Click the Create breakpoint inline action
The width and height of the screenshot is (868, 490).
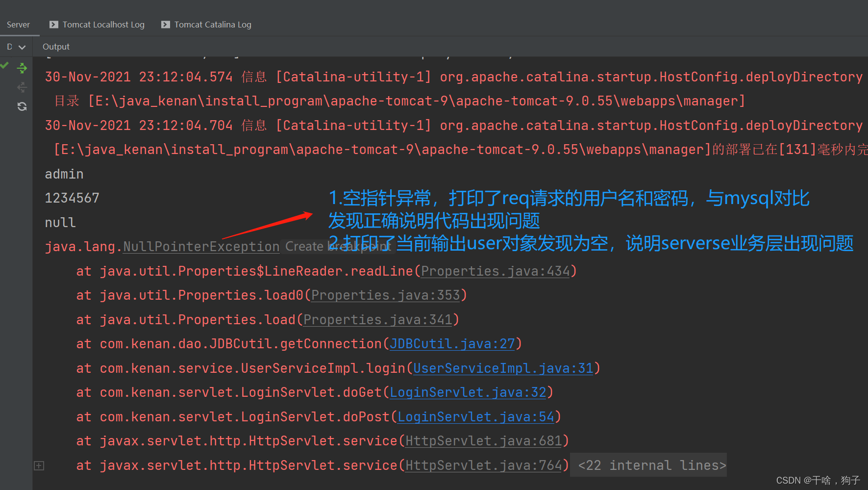click(338, 246)
